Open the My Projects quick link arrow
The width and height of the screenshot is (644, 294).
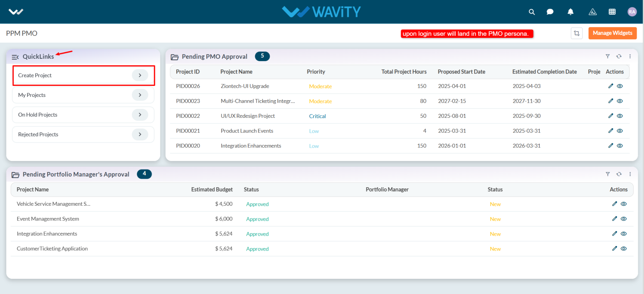(x=140, y=95)
